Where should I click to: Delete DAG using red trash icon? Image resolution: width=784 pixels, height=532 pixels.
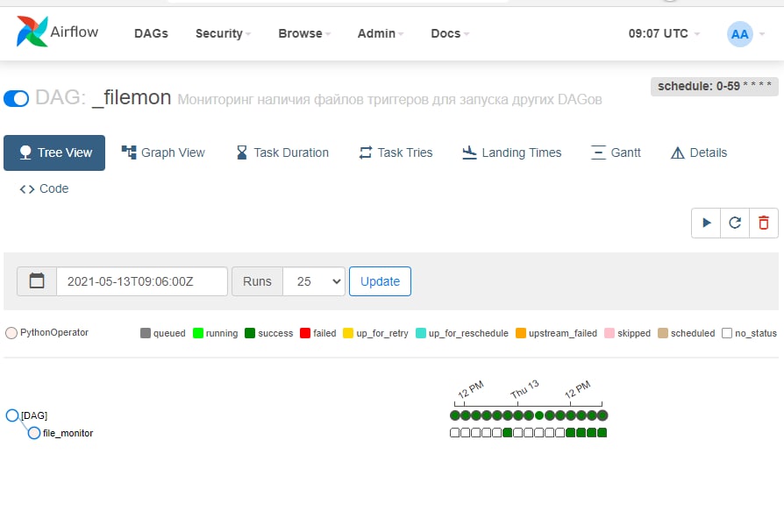(x=764, y=223)
